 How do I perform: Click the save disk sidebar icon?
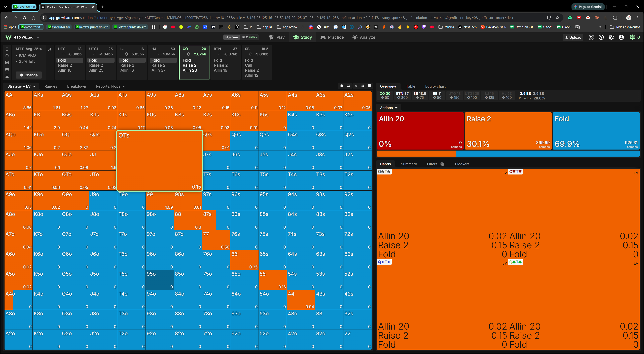7,62
